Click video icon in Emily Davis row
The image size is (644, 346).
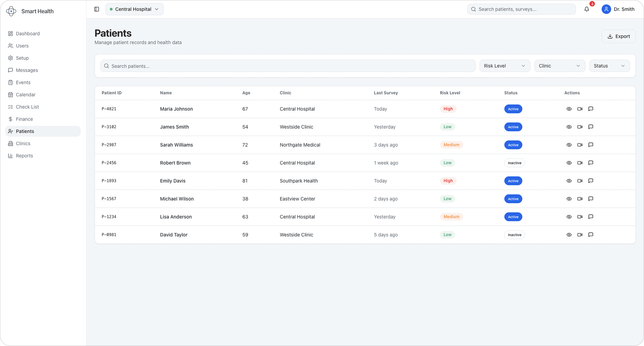[580, 181]
